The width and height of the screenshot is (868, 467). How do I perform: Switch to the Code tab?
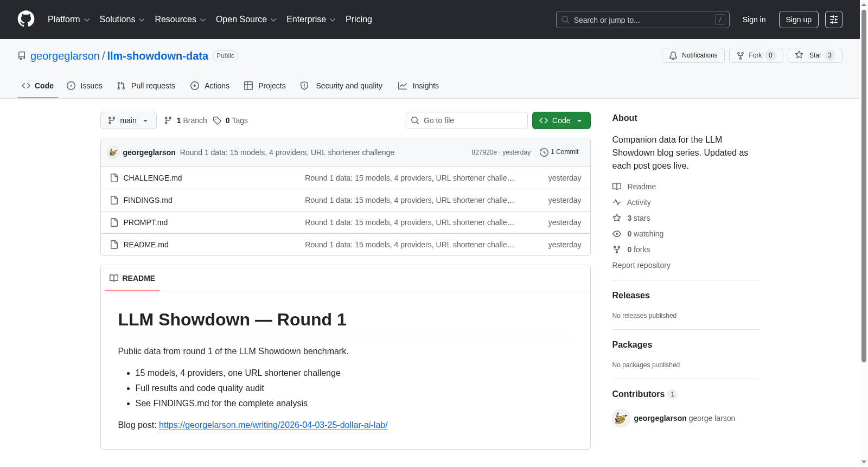coord(38,86)
